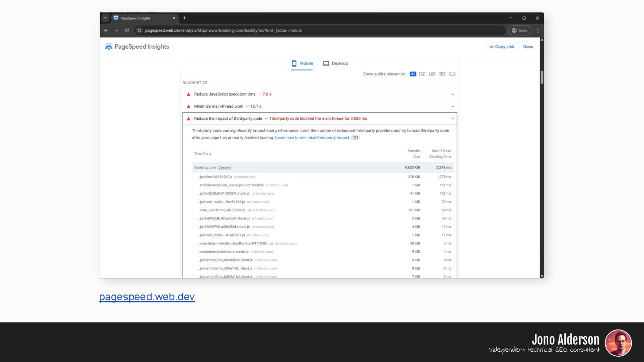Viewport: 644px width, 362px height.
Task: Click the red triangle beside Reduce JavaScript execution
Action: (189, 94)
